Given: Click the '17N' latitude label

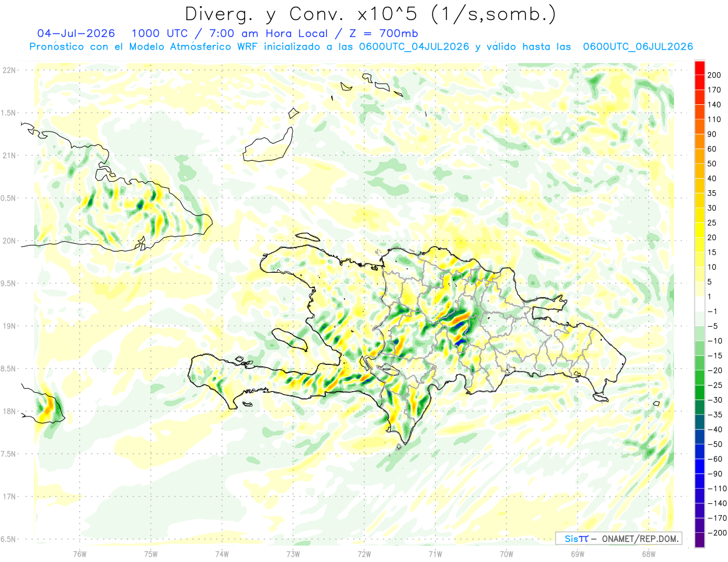Looking at the screenshot, I should [x=9, y=497].
